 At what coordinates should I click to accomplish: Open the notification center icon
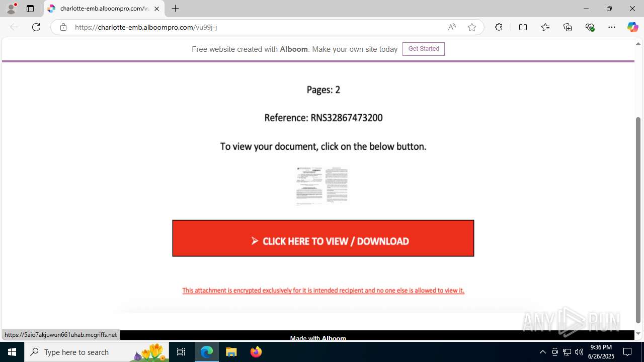(x=627, y=352)
